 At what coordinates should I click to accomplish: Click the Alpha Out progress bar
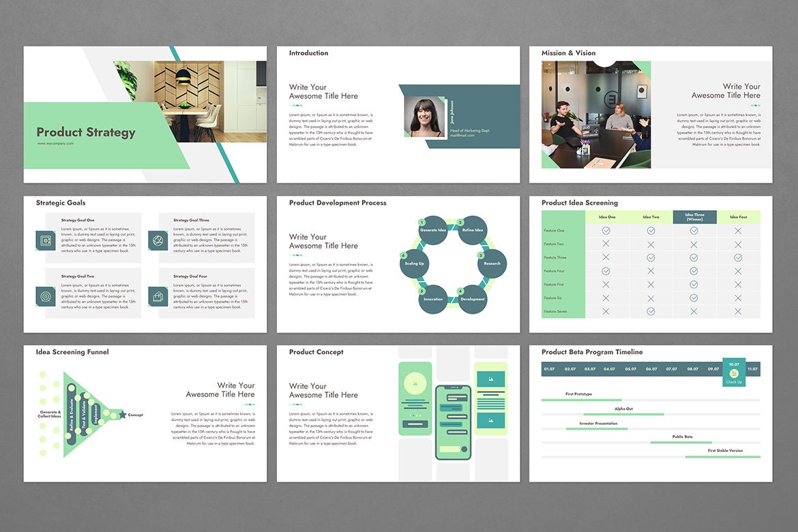[624, 414]
